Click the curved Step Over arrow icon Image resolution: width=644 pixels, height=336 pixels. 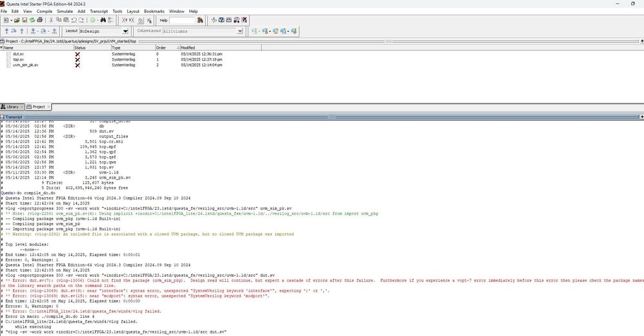(x=14, y=31)
